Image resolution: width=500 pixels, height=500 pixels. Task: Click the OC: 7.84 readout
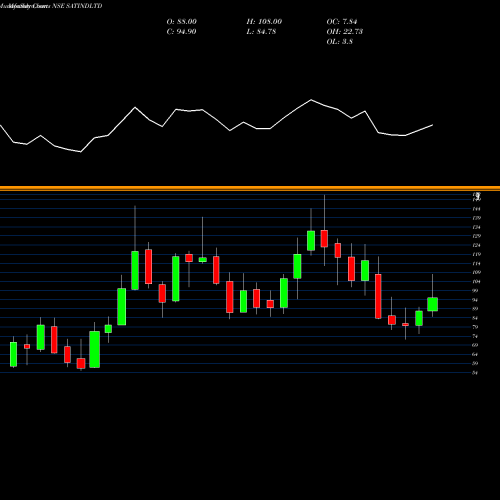pyautogui.click(x=342, y=22)
